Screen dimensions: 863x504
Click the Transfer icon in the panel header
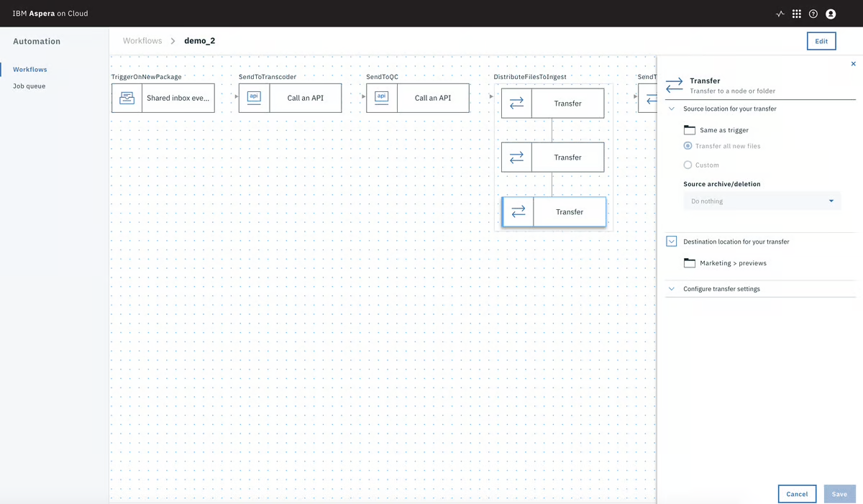tap(673, 85)
